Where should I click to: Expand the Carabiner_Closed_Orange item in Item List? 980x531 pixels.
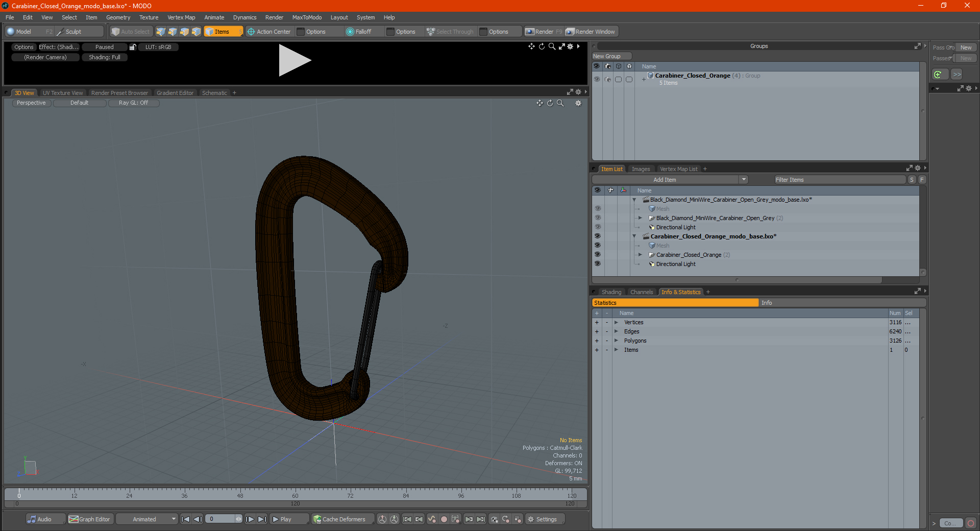coord(641,255)
